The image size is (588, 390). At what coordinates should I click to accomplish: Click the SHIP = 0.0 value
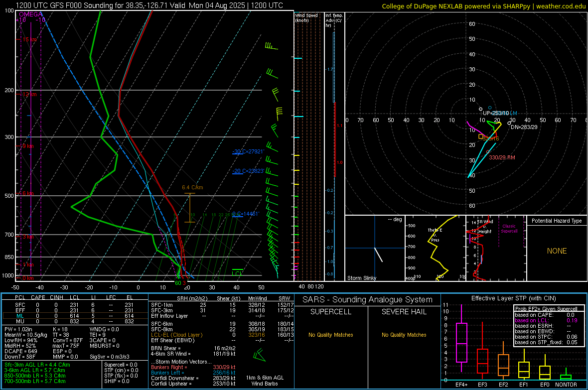[117, 381]
